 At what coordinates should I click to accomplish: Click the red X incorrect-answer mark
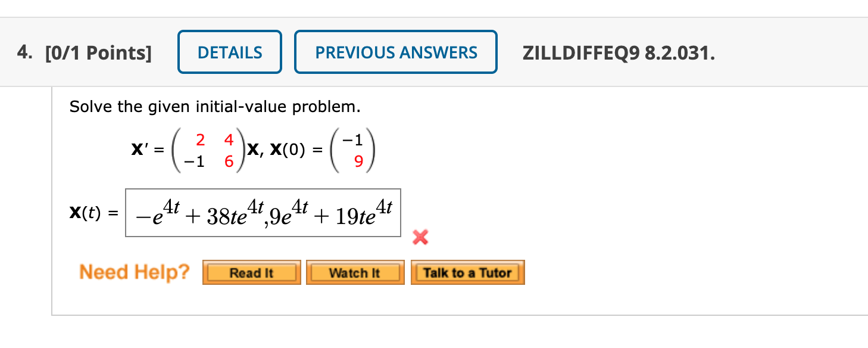point(420,236)
